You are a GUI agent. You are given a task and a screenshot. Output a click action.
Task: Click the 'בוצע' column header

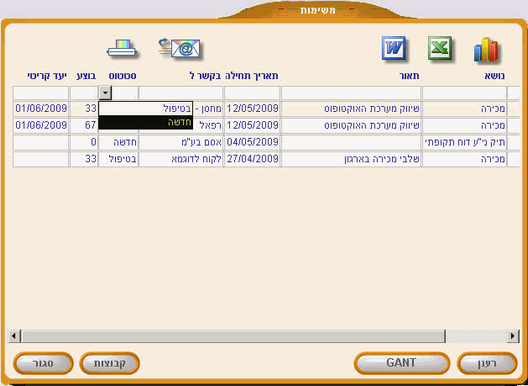[87, 76]
